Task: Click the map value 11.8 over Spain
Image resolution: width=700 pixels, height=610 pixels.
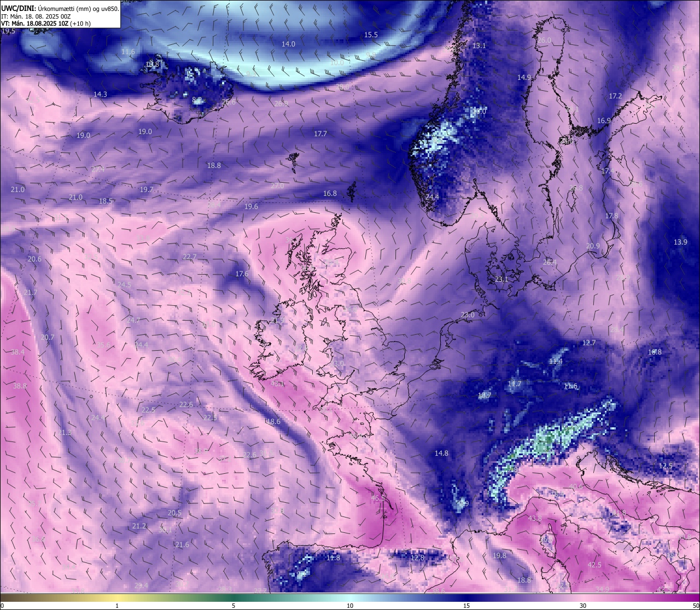Action: coord(333,557)
